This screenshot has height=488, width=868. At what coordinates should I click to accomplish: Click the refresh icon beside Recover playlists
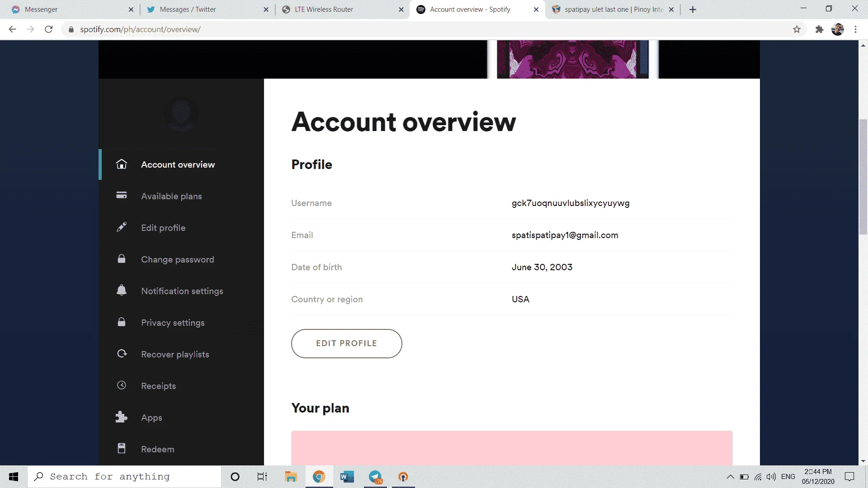pyautogui.click(x=122, y=353)
